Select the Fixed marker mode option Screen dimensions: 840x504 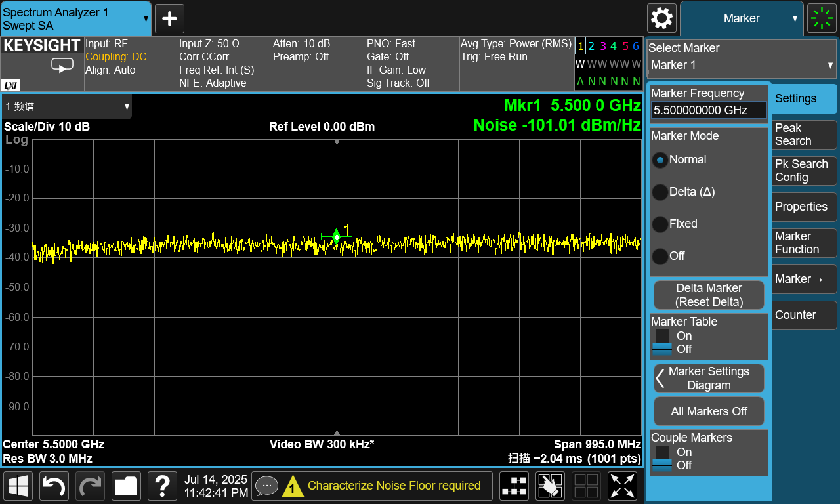(660, 224)
